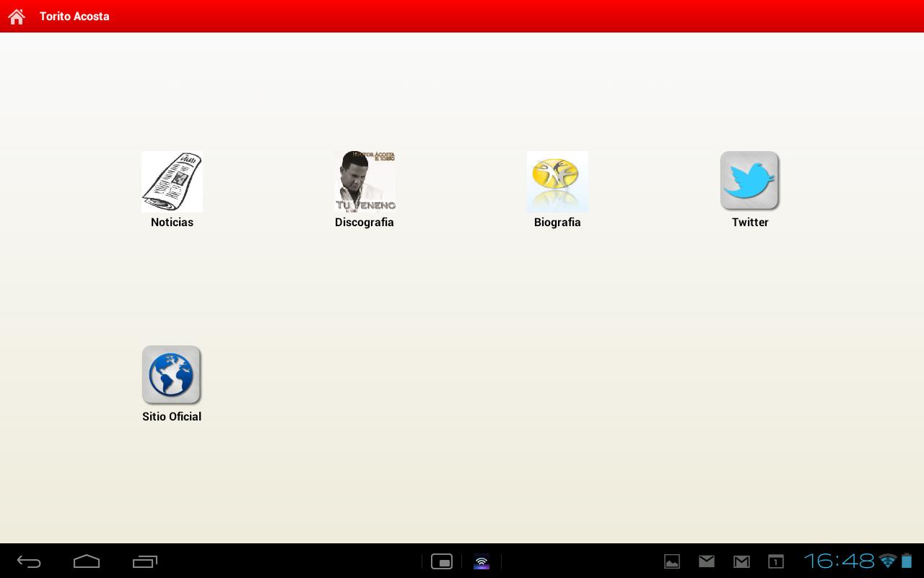This screenshot has height=578, width=924.
Task: Tap the wireless display icon in navigation bar
Action: click(x=481, y=561)
